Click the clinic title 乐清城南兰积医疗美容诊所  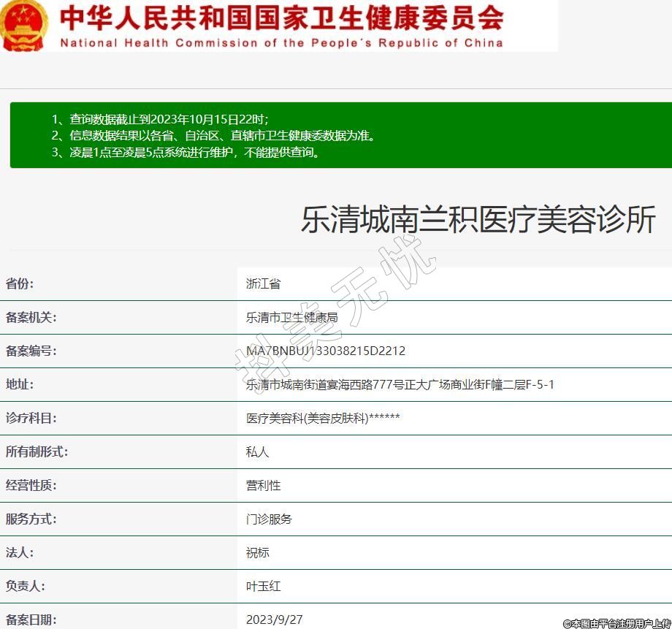tap(478, 219)
